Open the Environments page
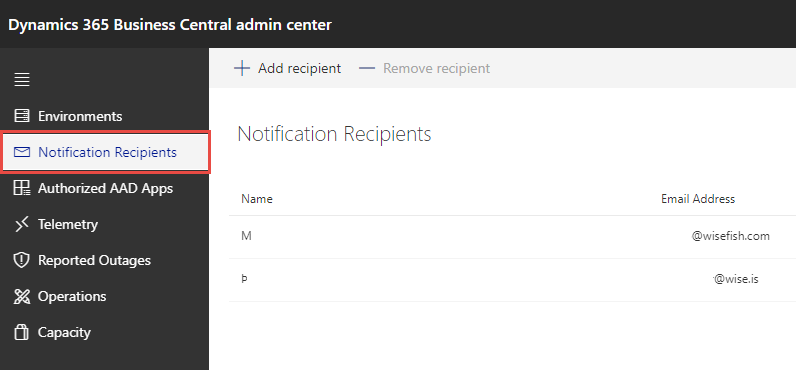The height and width of the screenshot is (370, 796). (104, 116)
